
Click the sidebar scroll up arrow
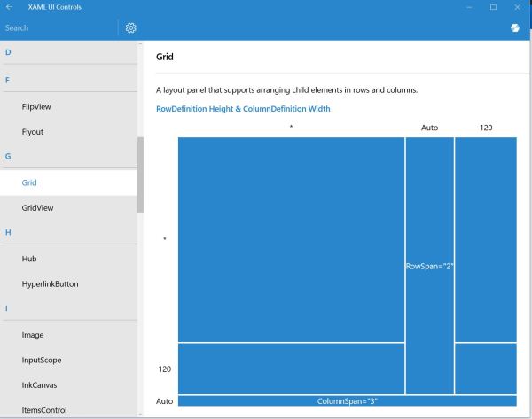tap(140, 44)
